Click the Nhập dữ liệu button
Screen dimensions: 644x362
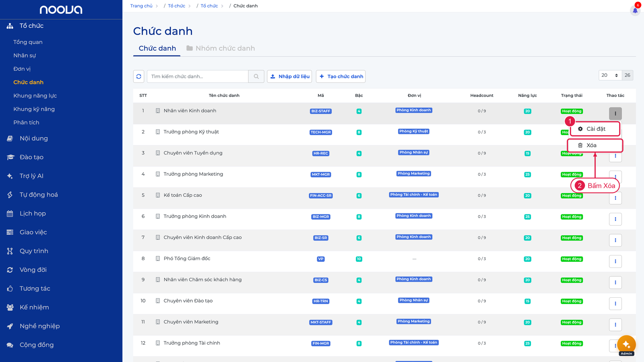(289, 76)
